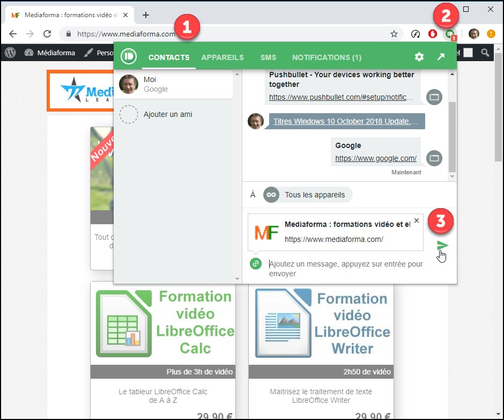This screenshot has height=420, width=504.
Task: Click Le tableur LibreOffice Calc description
Action: click(x=163, y=396)
